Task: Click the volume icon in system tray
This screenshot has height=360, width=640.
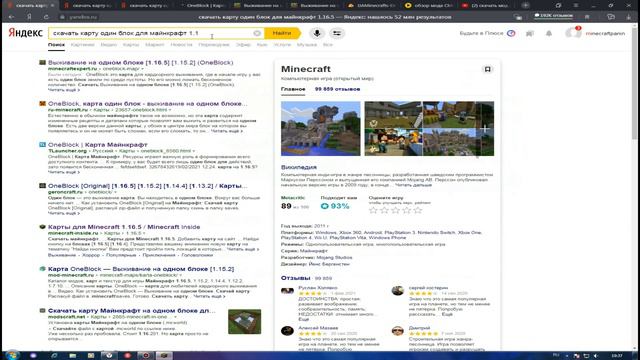Action: 596,356
